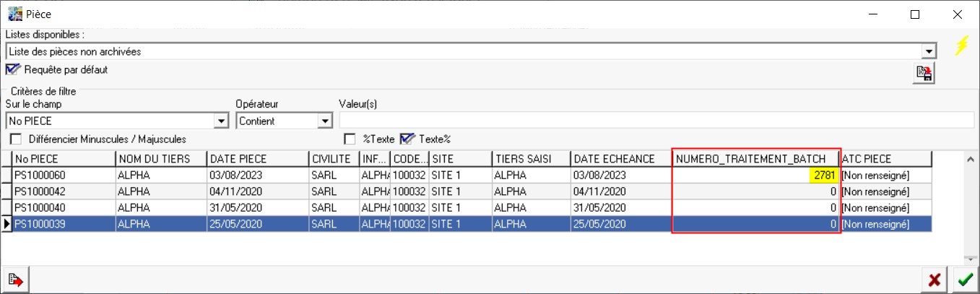Click the export list icon under the dropdown

[x=924, y=72]
